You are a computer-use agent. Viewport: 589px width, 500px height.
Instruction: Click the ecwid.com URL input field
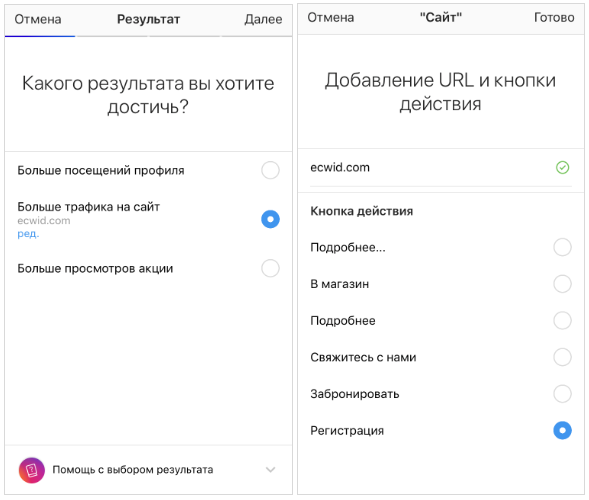coord(441,168)
